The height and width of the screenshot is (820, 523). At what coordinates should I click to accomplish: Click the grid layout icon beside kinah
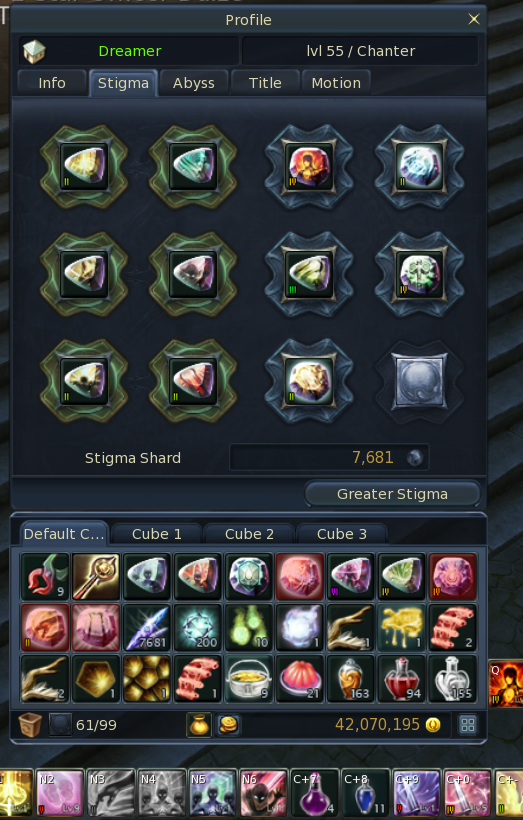468,725
